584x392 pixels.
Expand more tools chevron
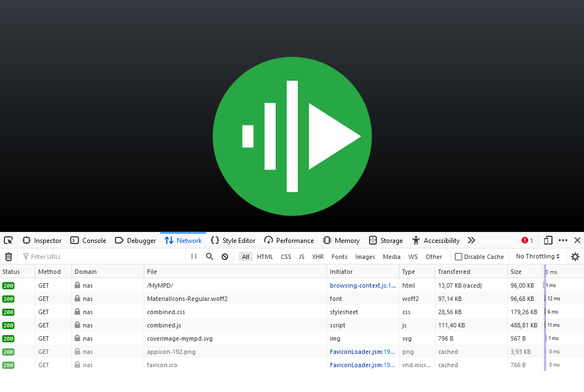click(x=471, y=241)
